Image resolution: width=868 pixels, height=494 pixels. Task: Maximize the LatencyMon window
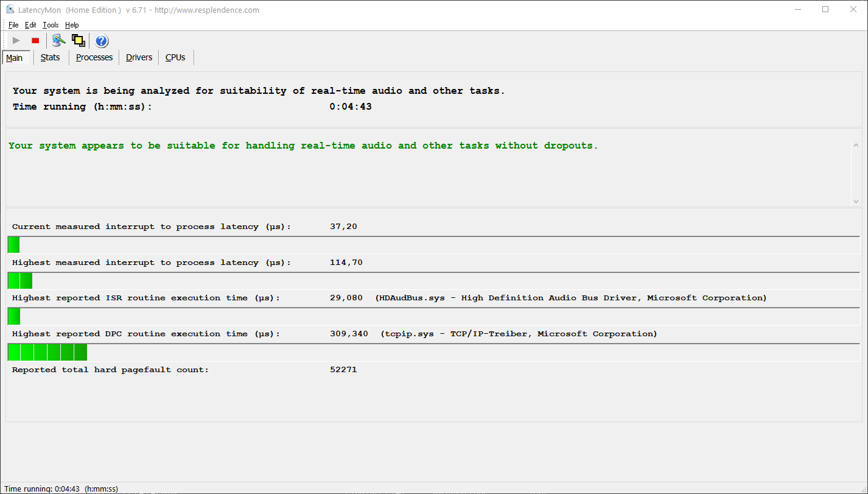[825, 10]
